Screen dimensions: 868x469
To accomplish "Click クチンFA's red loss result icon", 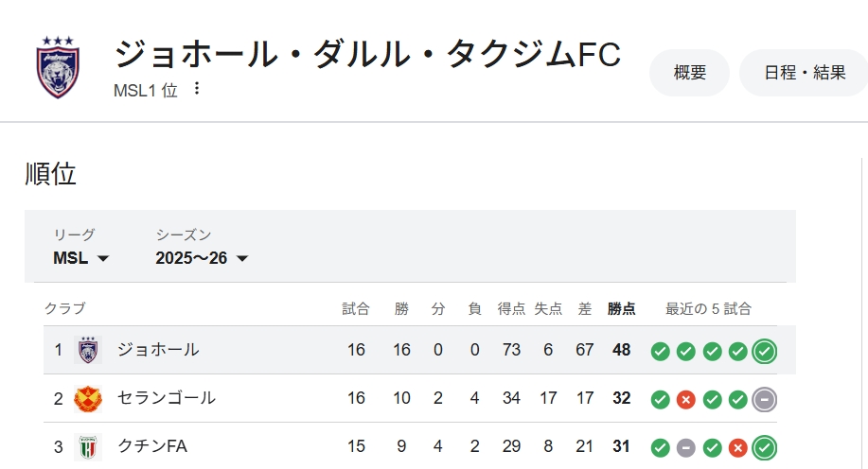I will pos(738,447).
